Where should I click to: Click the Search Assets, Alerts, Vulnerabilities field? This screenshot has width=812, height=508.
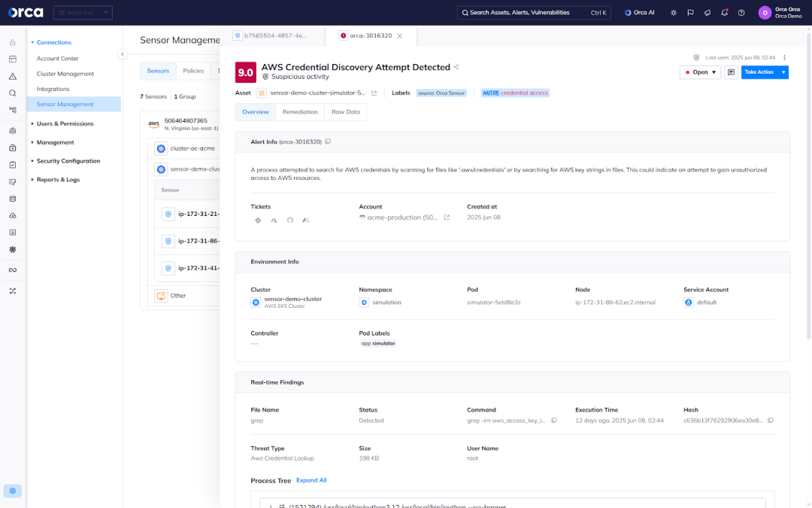click(x=534, y=13)
